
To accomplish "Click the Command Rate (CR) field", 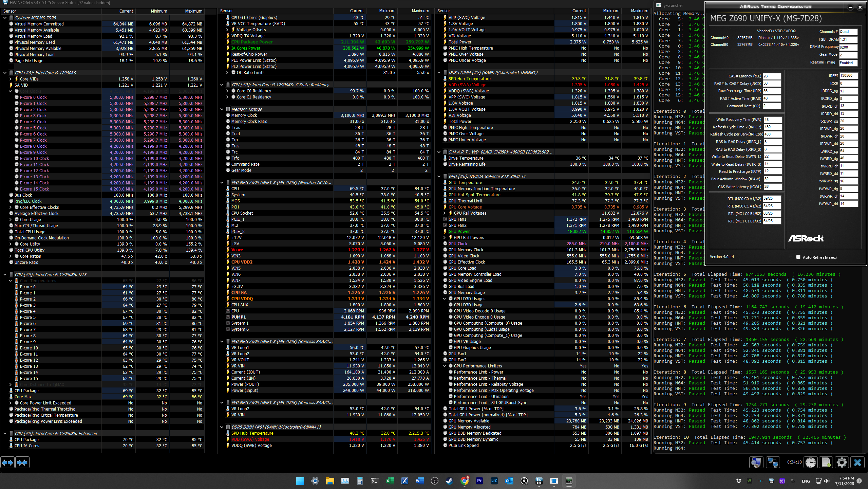I will click(772, 106).
